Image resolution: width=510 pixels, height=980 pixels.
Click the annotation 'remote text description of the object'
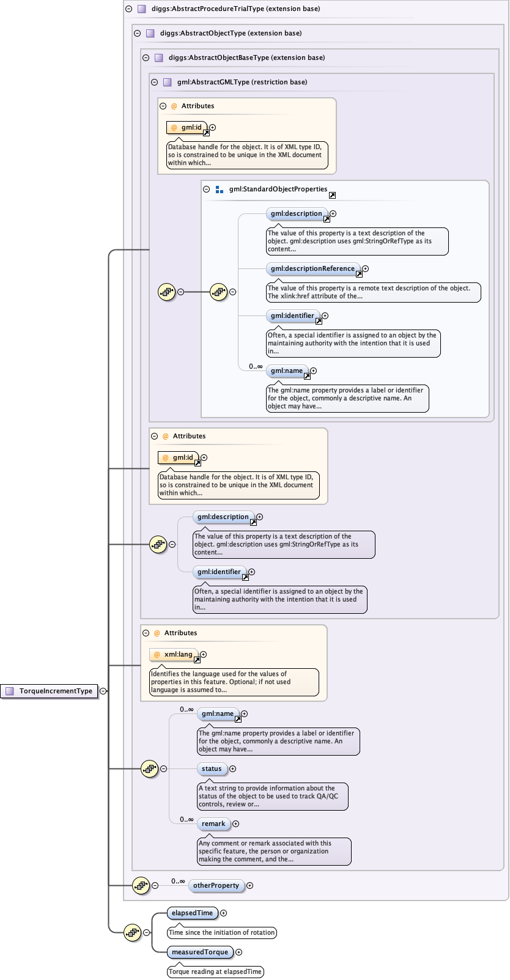click(374, 292)
